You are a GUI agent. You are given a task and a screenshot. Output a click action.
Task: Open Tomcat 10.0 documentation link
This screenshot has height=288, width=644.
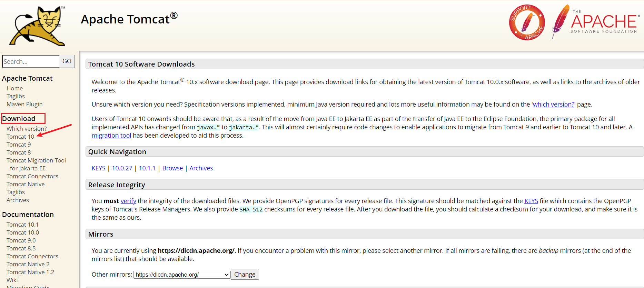23,232
